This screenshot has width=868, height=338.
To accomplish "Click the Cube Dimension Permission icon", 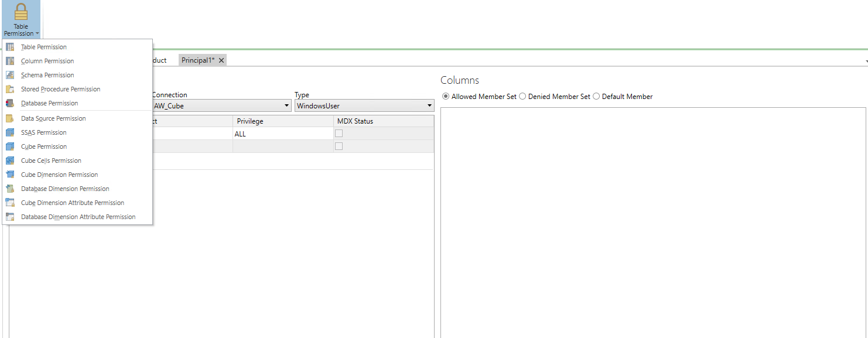I will pos(10,175).
